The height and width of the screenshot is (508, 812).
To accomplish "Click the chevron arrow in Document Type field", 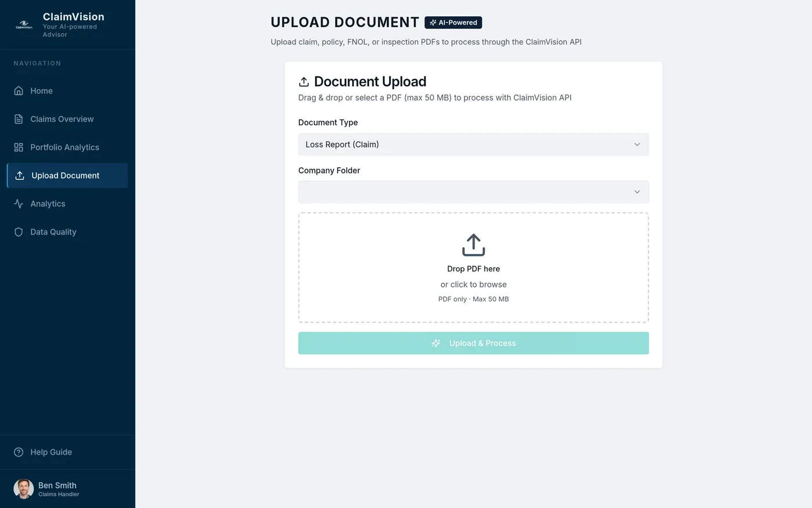I will [637, 144].
